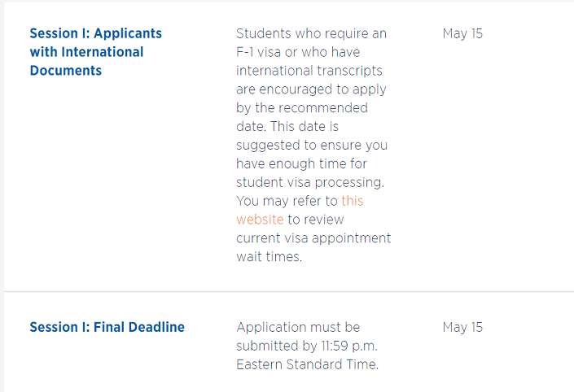Click the "suggested to ensure you" line
The width and height of the screenshot is (574, 392).
point(312,146)
